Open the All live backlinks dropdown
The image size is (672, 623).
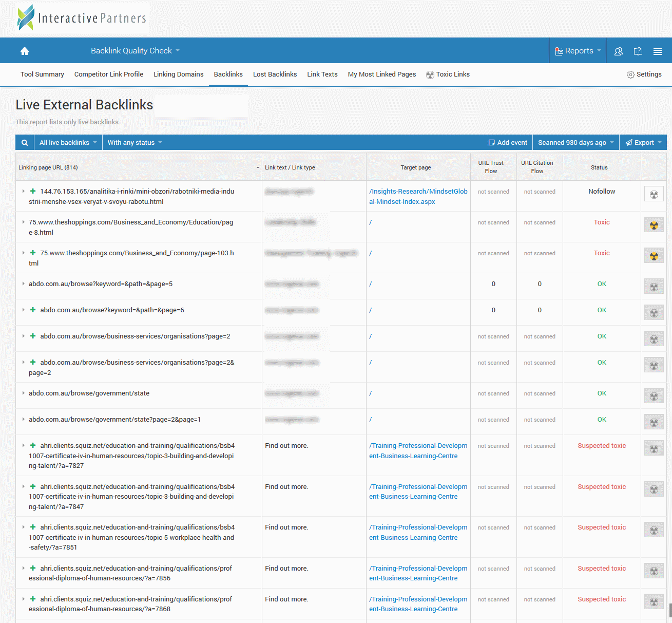(68, 143)
